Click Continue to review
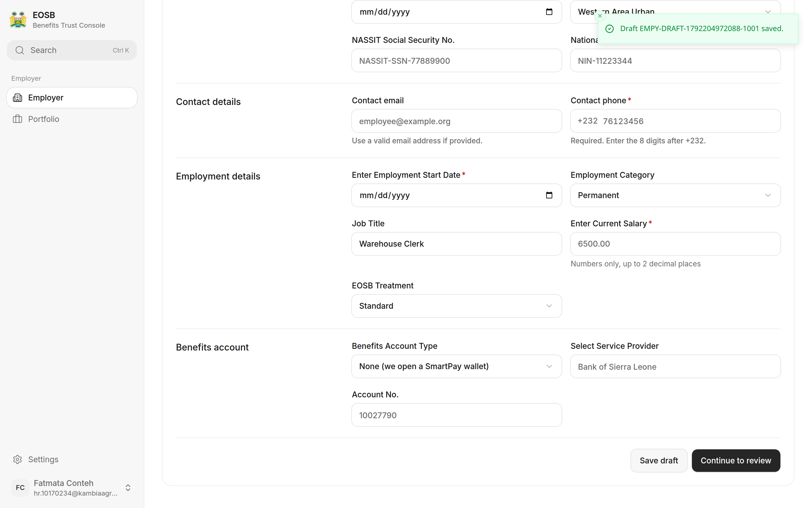The width and height of the screenshot is (812, 508). click(x=736, y=460)
